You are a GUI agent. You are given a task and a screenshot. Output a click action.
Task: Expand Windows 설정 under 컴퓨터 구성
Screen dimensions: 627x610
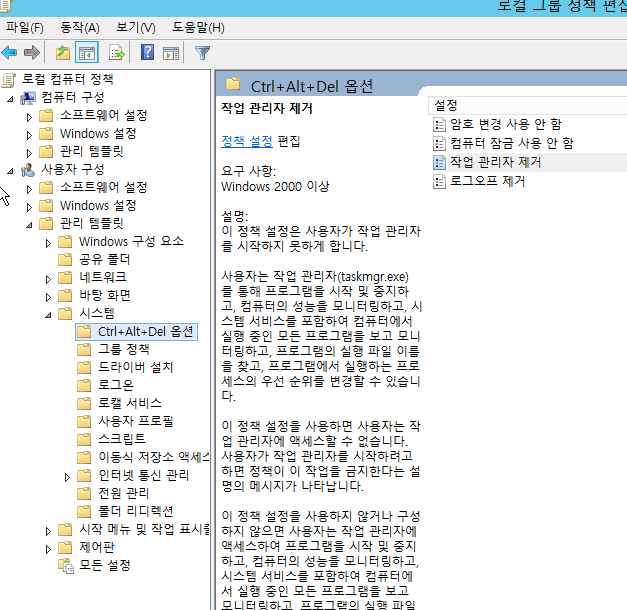pos(29,135)
